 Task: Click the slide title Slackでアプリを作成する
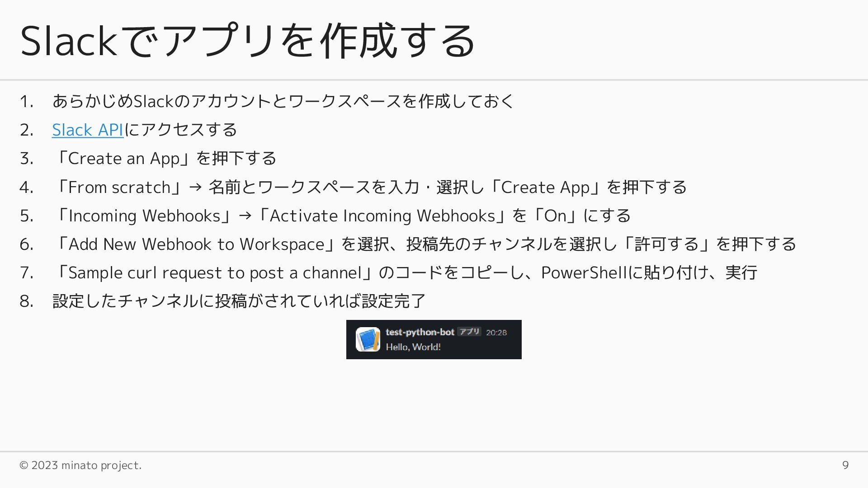(x=247, y=41)
